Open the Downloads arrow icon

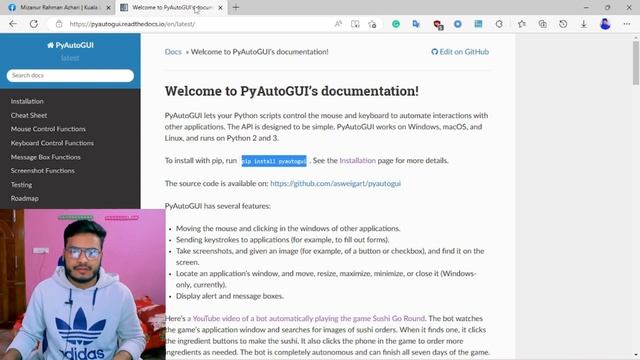584,24
